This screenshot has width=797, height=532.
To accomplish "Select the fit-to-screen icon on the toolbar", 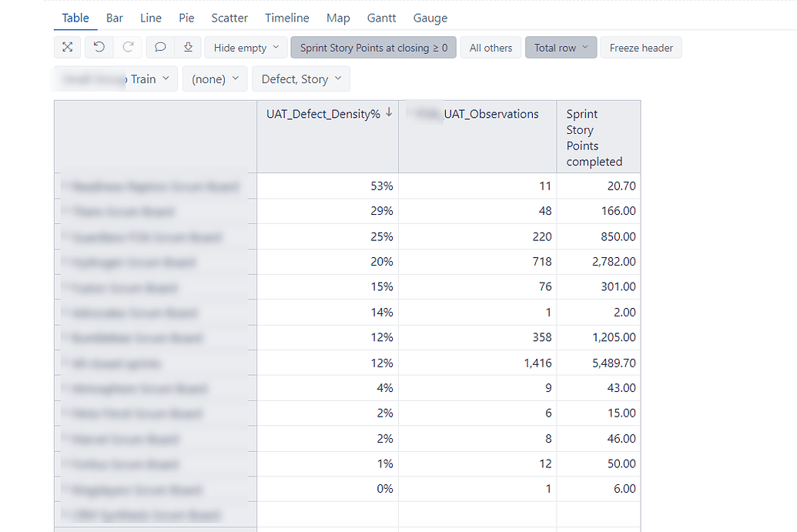I will [67, 47].
